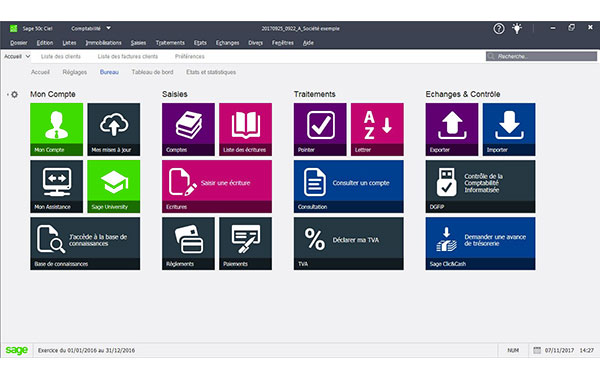Click the Saisir une écriture tile
Screen dimensions: 600x380
[217, 186]
